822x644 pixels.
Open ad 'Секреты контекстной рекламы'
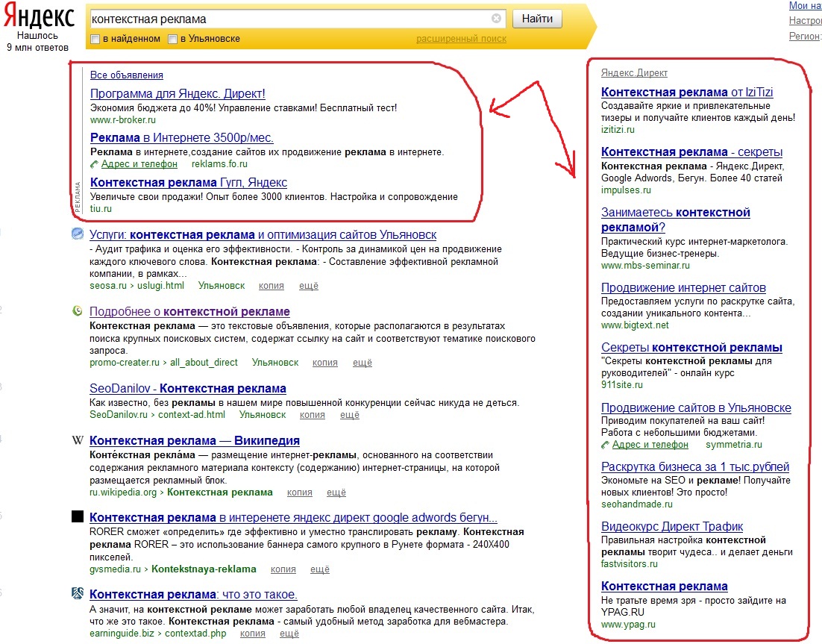click(691, 347)
